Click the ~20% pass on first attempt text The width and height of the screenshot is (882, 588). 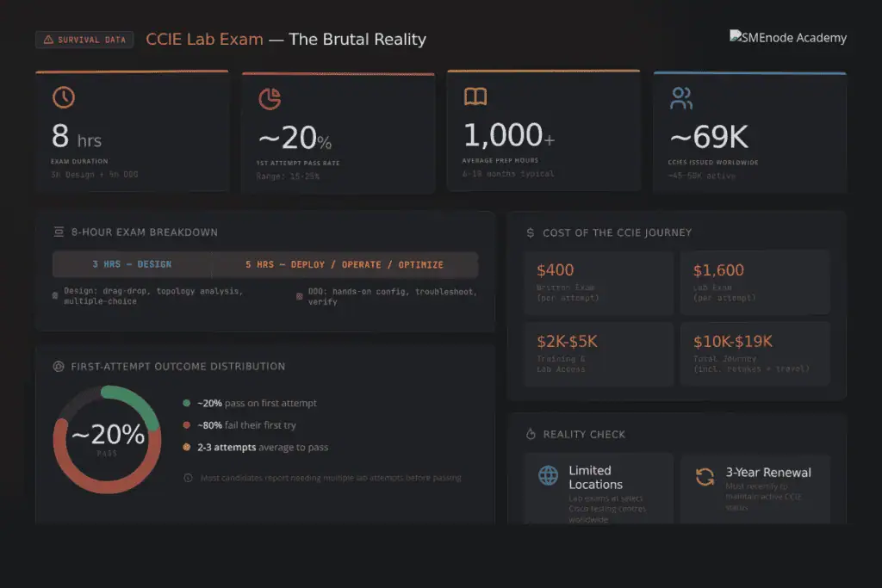point(257,403)
